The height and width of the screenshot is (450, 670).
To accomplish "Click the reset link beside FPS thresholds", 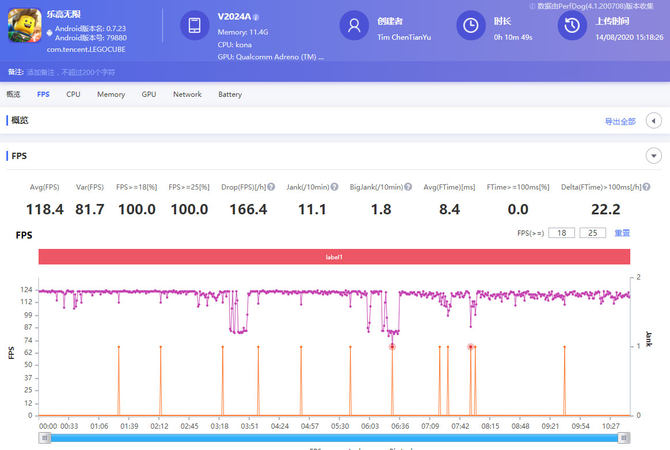I will click(622, 233).
